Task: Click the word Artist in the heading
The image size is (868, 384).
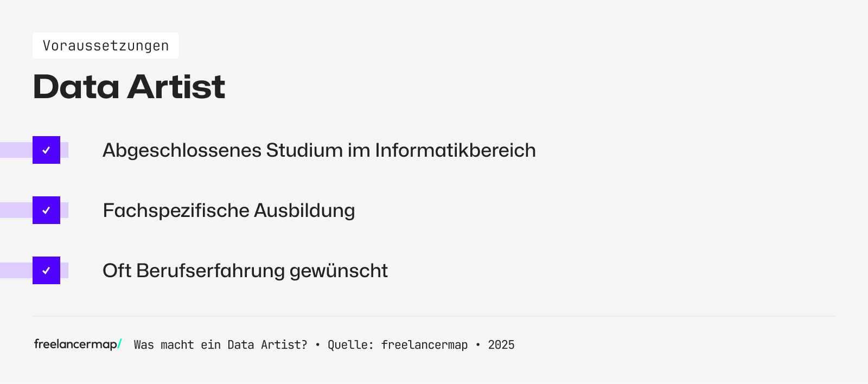Action: [x=176, y=87]
